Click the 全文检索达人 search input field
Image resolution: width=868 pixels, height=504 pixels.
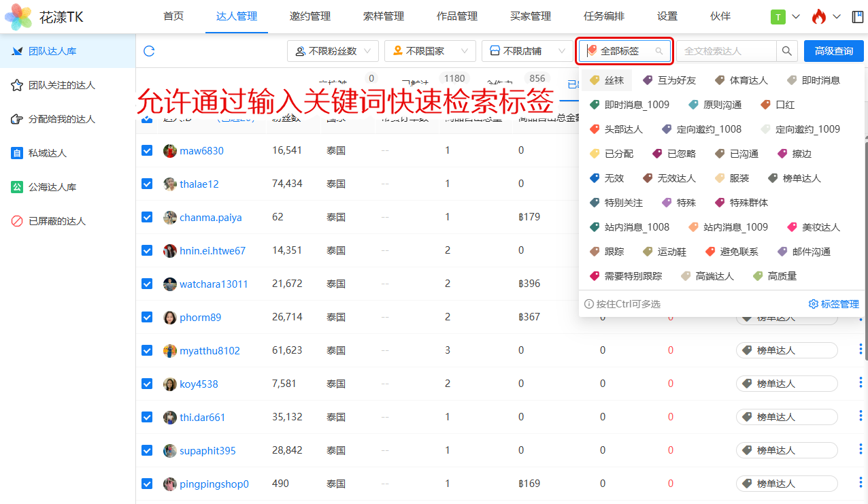tap(726, 51)
